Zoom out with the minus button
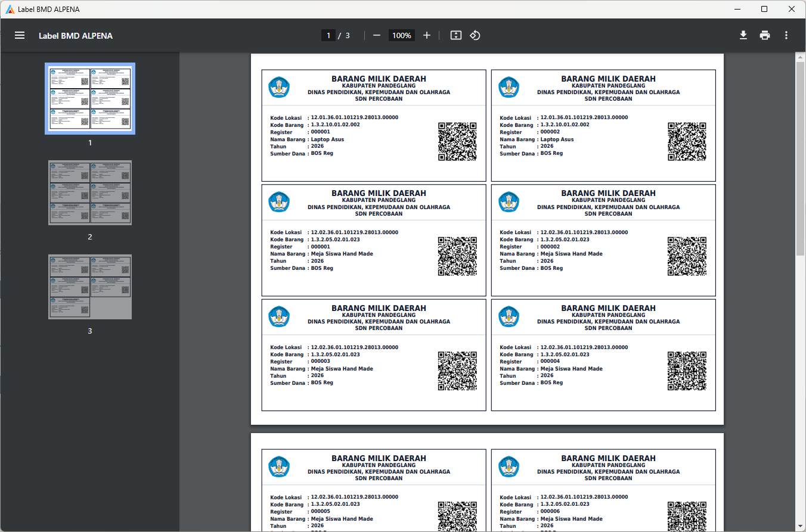806x532 pixels. pyautogui.click(x=377, y=35)
